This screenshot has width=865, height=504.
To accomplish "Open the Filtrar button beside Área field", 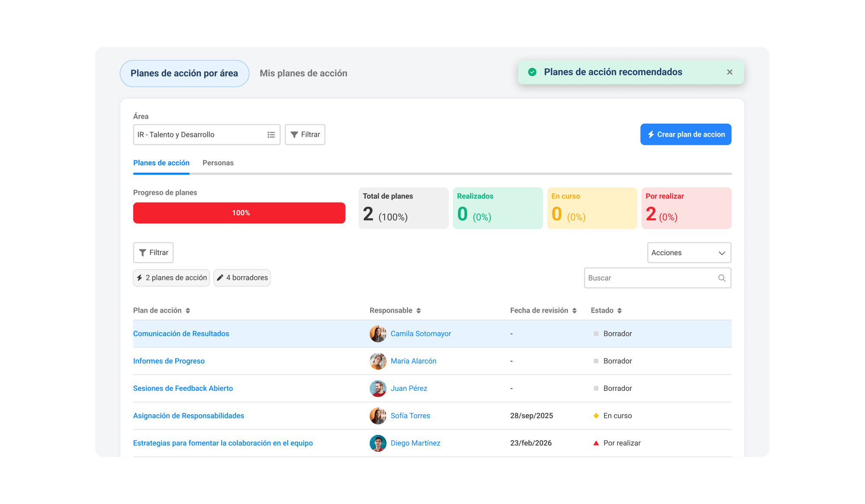I will click(x=305, y=135).
